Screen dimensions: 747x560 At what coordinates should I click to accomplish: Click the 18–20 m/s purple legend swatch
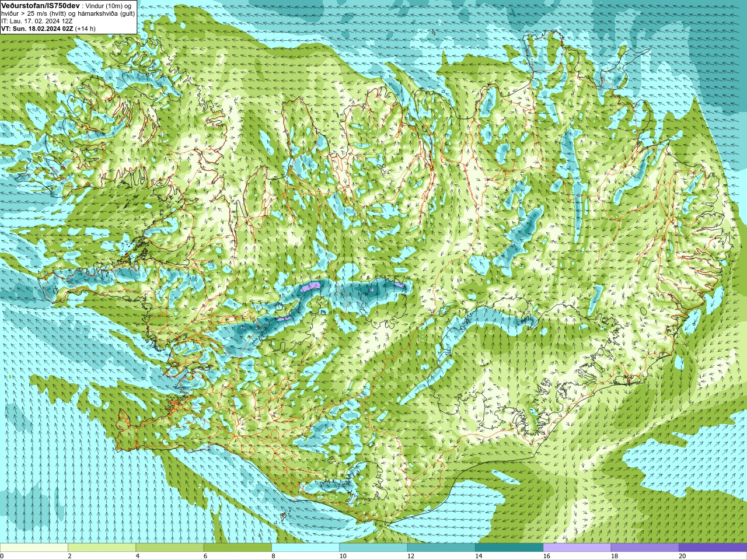(645, 548)
